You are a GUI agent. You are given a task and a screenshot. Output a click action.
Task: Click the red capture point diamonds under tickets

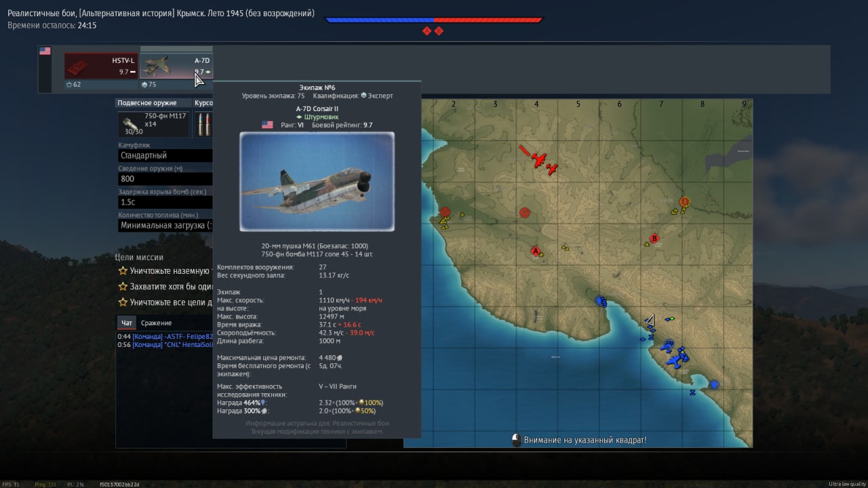point(433,30)
